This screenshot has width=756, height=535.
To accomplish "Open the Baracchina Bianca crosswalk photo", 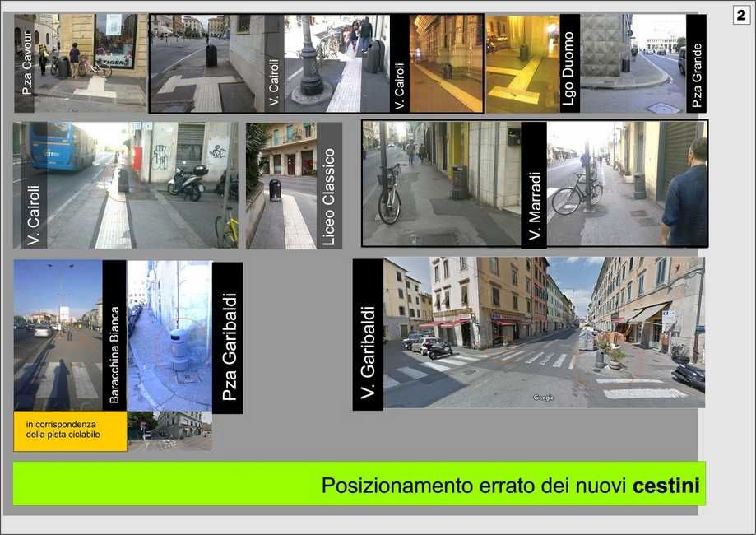I will coord(58,335).
